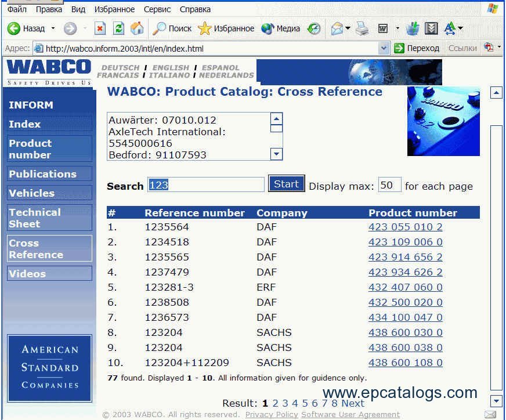
Task: Click the Mail envelope toolbar icon
Action: [x=337, y=28]
